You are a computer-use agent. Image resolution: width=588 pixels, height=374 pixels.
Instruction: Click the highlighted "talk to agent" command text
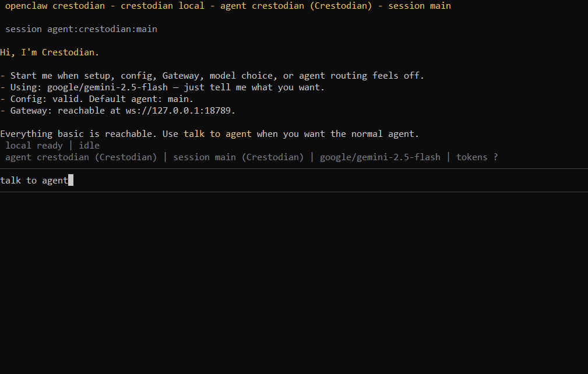pos(217,134)
